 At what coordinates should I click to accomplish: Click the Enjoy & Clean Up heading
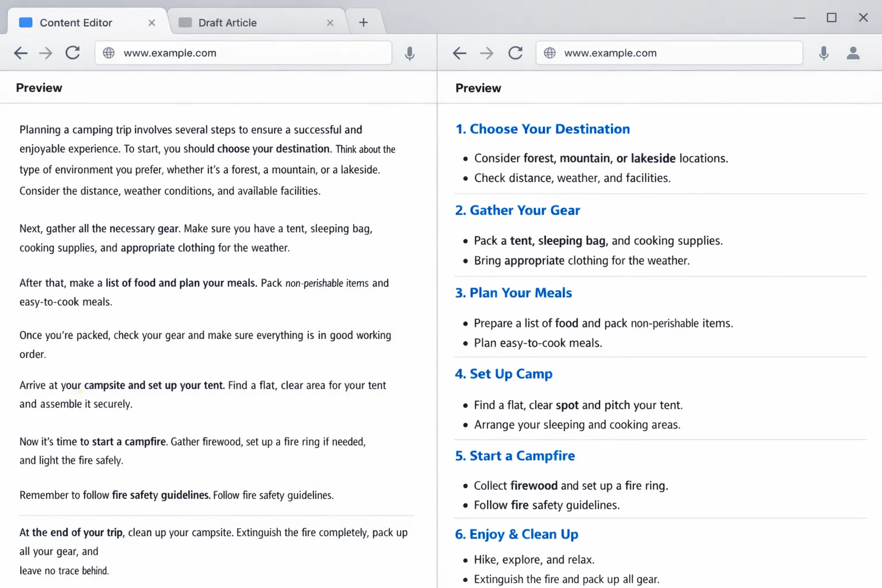516,534
